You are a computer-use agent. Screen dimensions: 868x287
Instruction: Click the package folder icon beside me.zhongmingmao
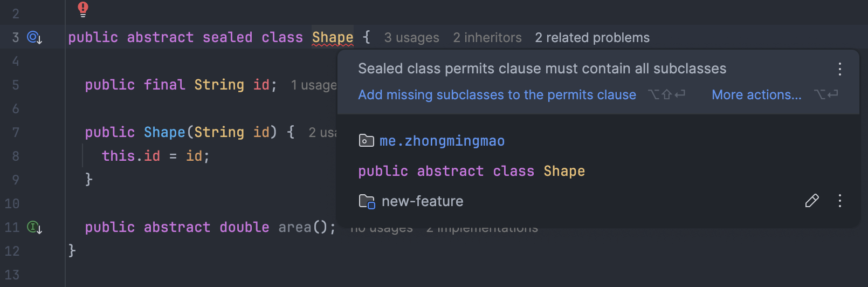point(366,141)
